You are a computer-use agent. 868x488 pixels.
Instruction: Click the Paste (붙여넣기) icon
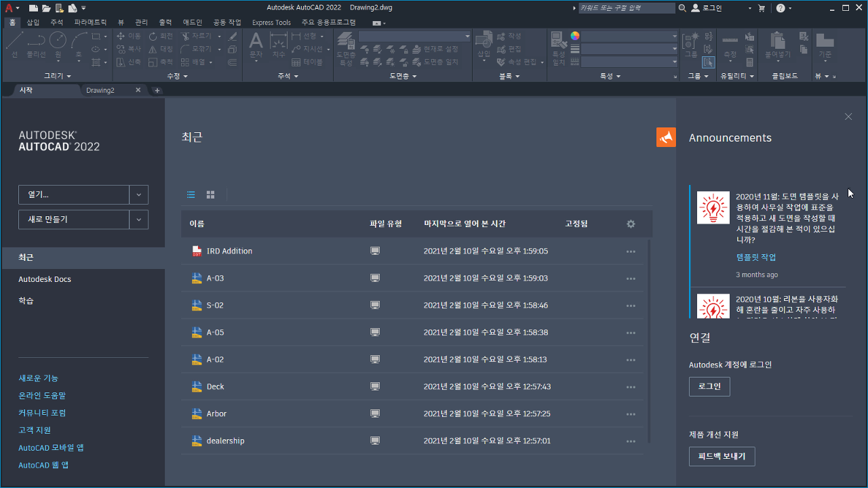pos(778,45)
